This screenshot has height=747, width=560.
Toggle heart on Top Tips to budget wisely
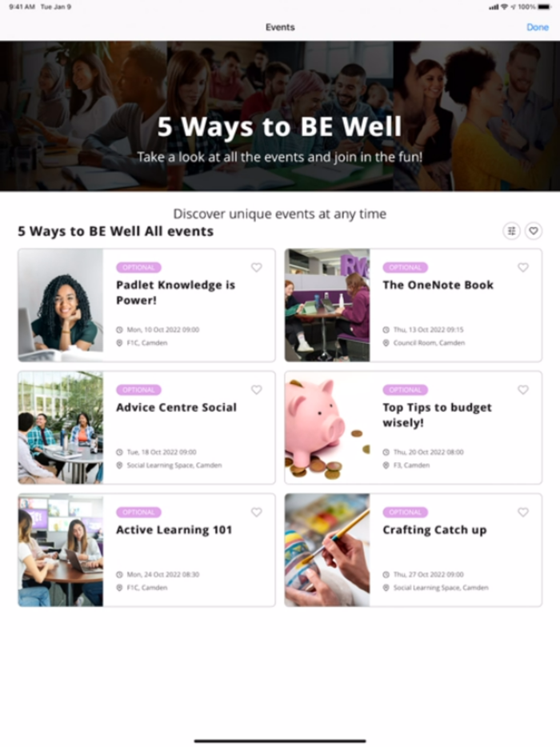click(x=523, y=390)
